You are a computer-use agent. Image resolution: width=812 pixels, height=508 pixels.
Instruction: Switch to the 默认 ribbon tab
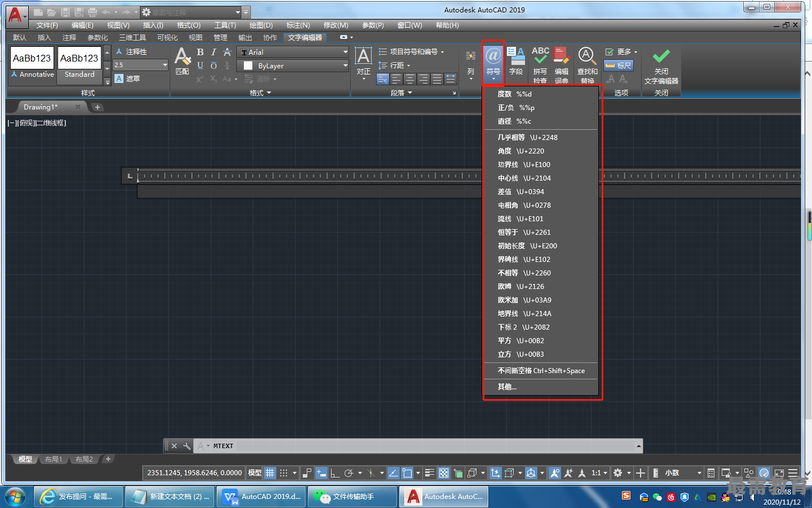click(20, 38)
